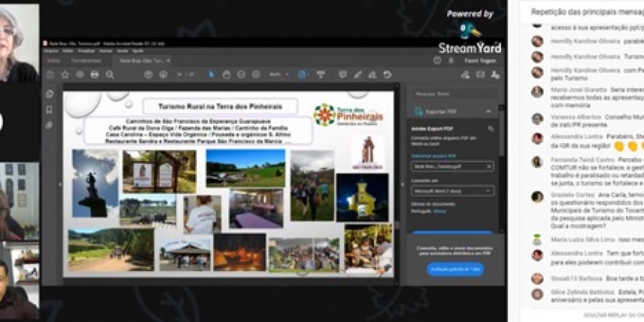The image size is (644, 322).
Task: Open the search magnifier in Acrobat toolbar
Action: click(110, 74)
